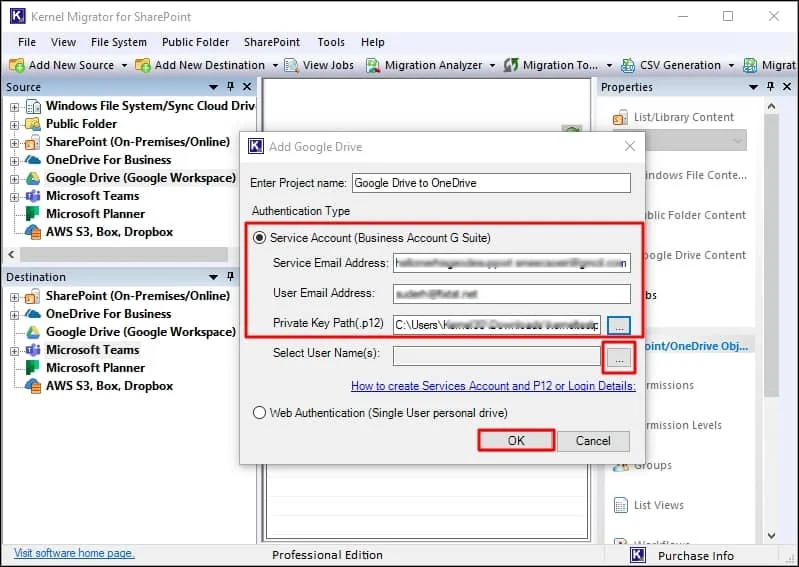Click the Add New Source toolbar icon
The height and width of the screenshot is (567, 799).
click(x=16, y=65)
